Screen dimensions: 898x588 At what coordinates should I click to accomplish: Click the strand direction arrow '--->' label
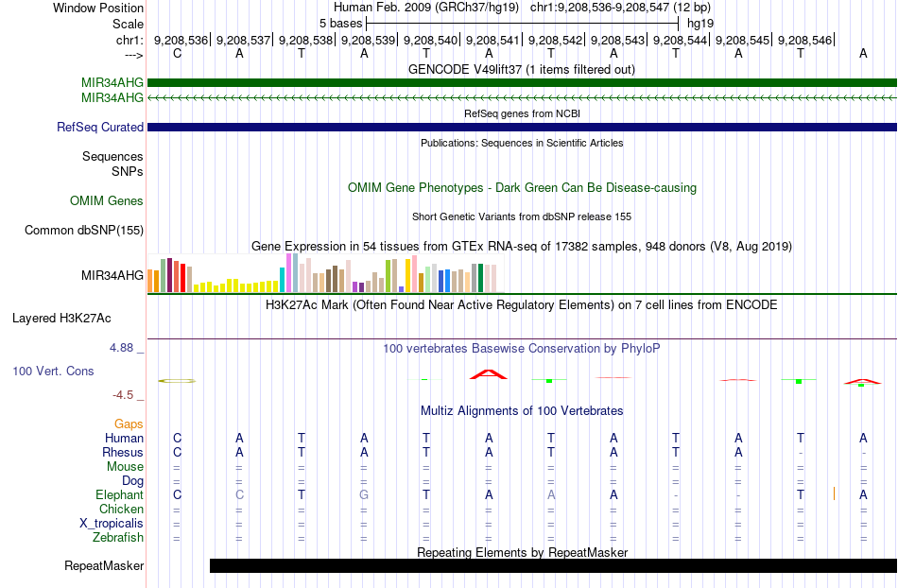click(x=134, y=55)
